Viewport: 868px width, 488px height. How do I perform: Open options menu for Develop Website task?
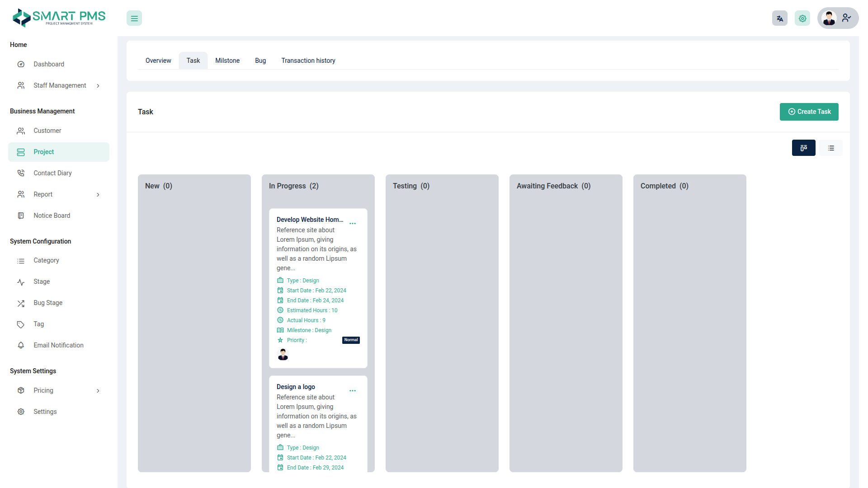click(353, 224)
